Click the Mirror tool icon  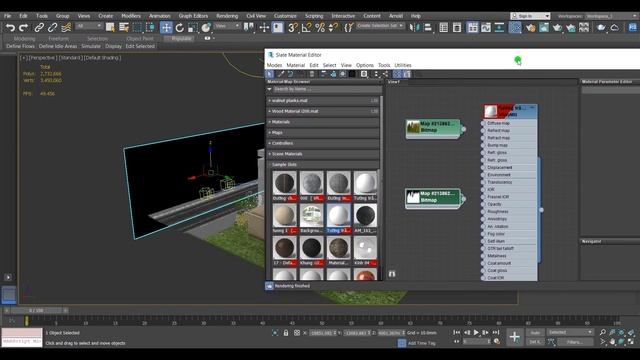414,27
